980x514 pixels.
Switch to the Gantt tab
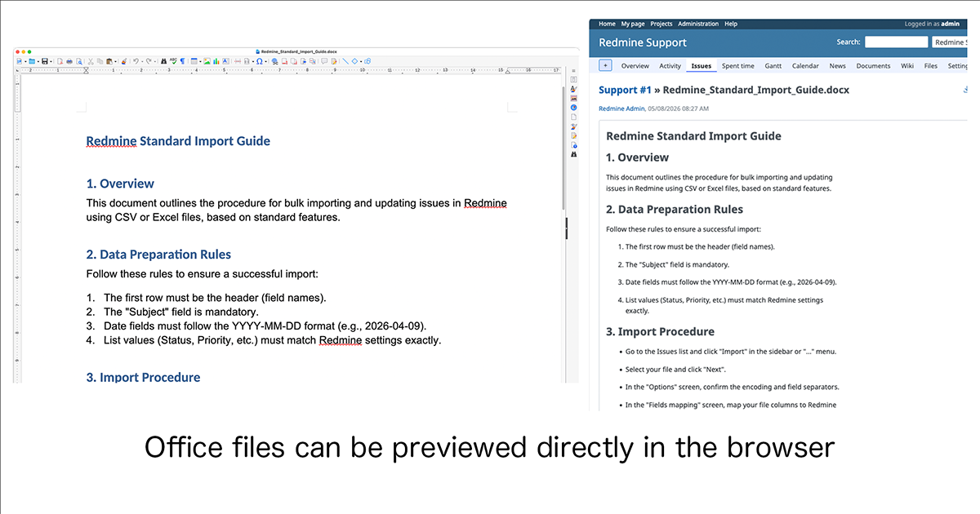coord(773,66)
